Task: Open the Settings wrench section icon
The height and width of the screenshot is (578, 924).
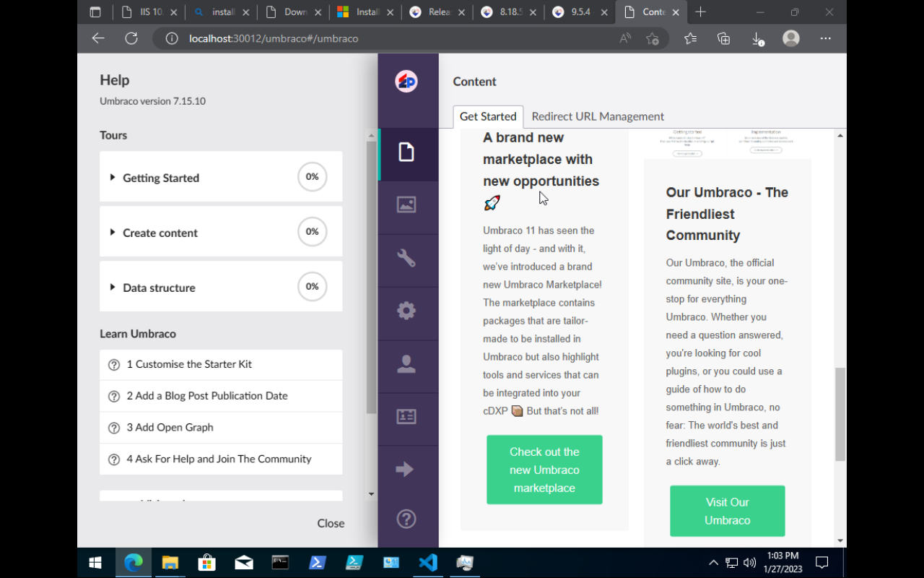Action: click(406, 258)
